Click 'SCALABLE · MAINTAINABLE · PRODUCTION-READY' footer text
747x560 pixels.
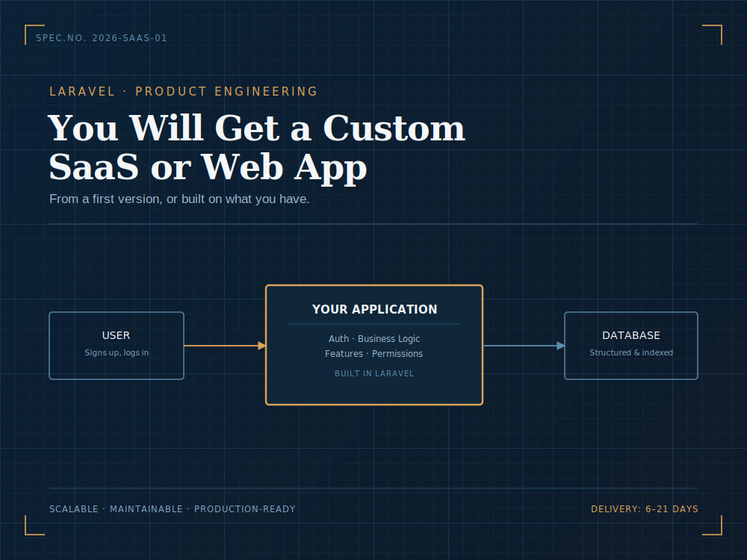(173, 509)
